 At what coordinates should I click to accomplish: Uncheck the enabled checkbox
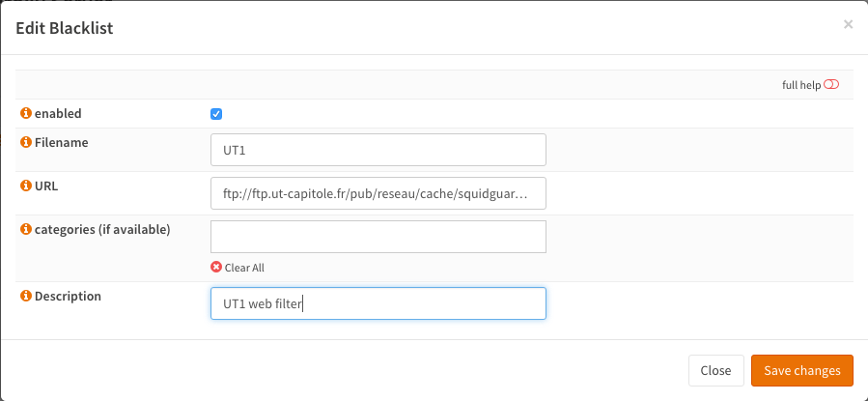tap(216, 114)
